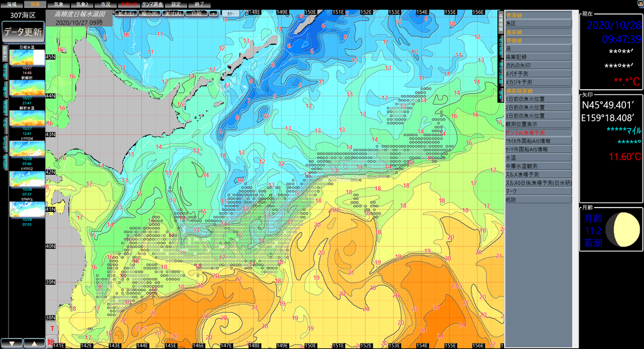644x349 pixels.
Task: Open the カラー color selector
Action: (x=231, y=14)
